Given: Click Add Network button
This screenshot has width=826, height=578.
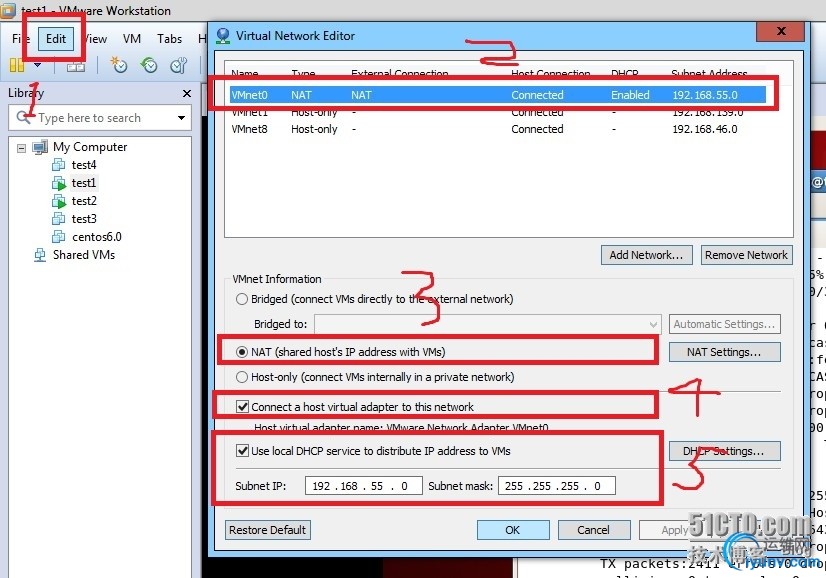Looking at the screenshot, I should 646,255.
